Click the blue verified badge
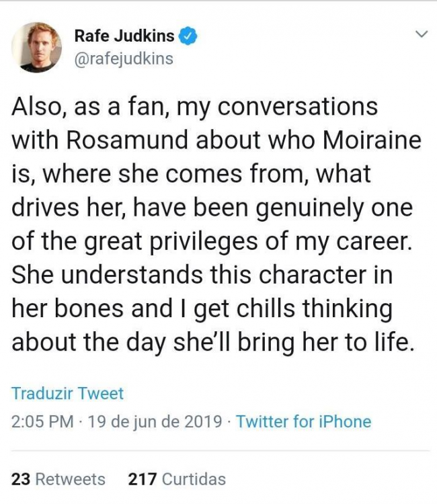Viewport: 437px width, 504px height. tap(190, 36)
